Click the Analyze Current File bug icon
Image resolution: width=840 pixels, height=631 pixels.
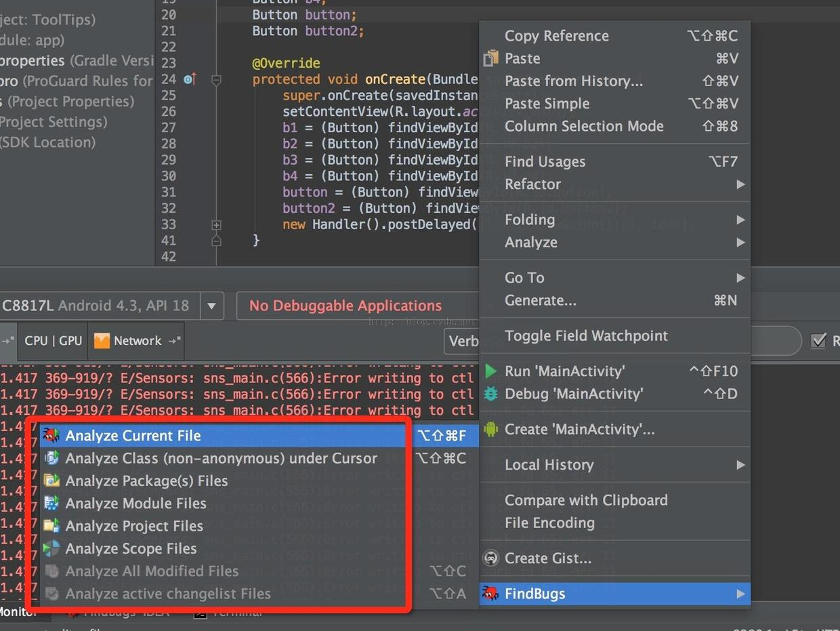(x=51, y=435)
